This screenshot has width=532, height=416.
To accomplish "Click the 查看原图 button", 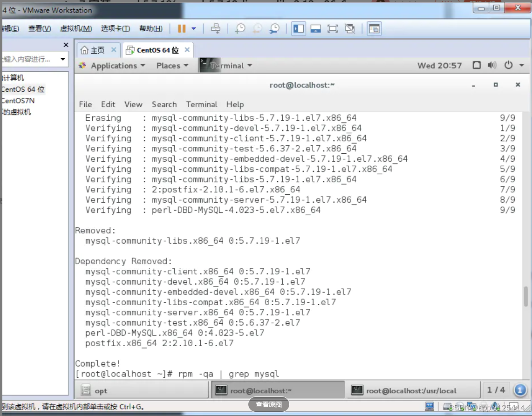I will coord(269,405).
